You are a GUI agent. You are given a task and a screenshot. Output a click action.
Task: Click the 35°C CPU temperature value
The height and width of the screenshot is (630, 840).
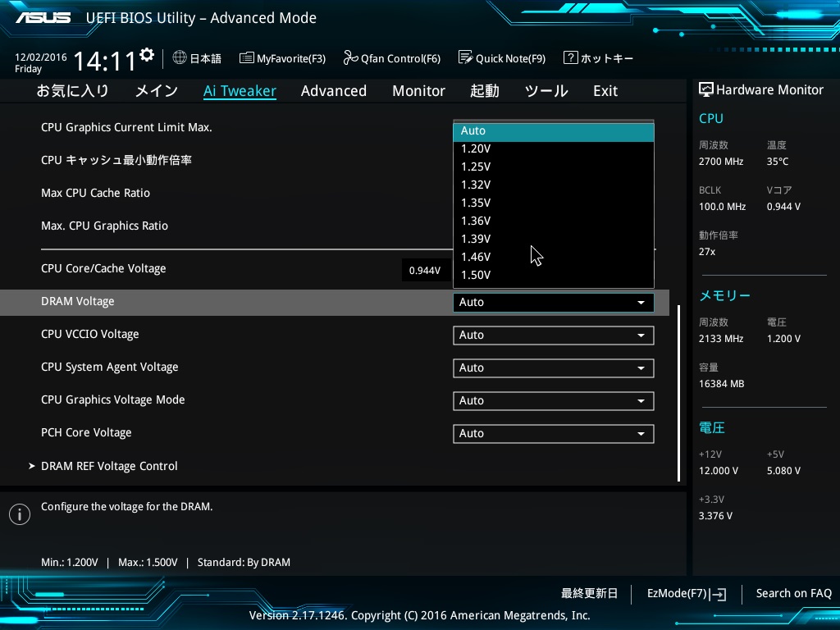tap(778, 162)
